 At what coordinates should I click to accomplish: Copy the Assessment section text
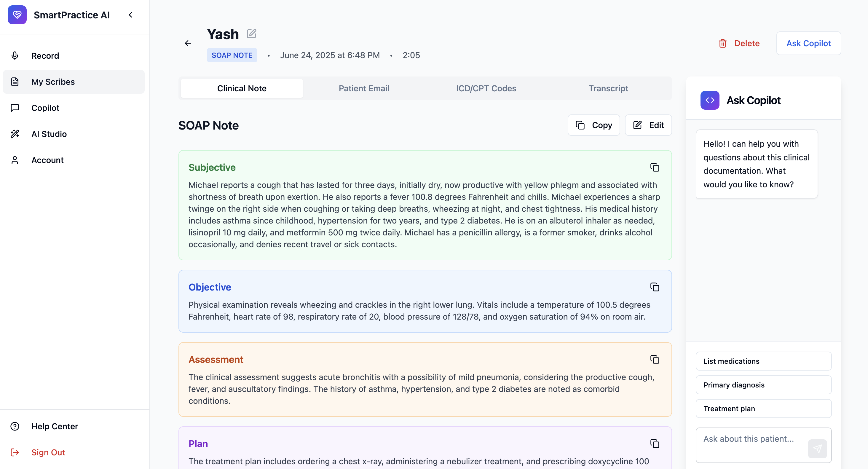coord(655,359)
